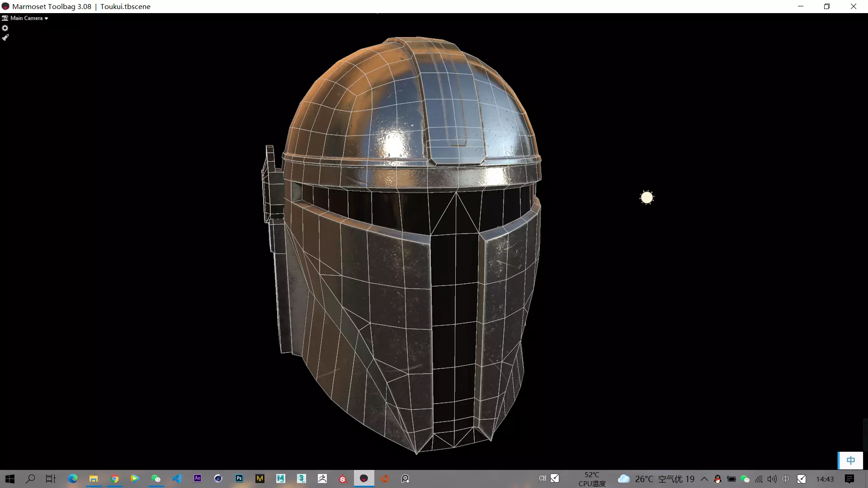Select the sun light gizmo
The width and height of the screenshot is (868, 488).
pos(647,197)
